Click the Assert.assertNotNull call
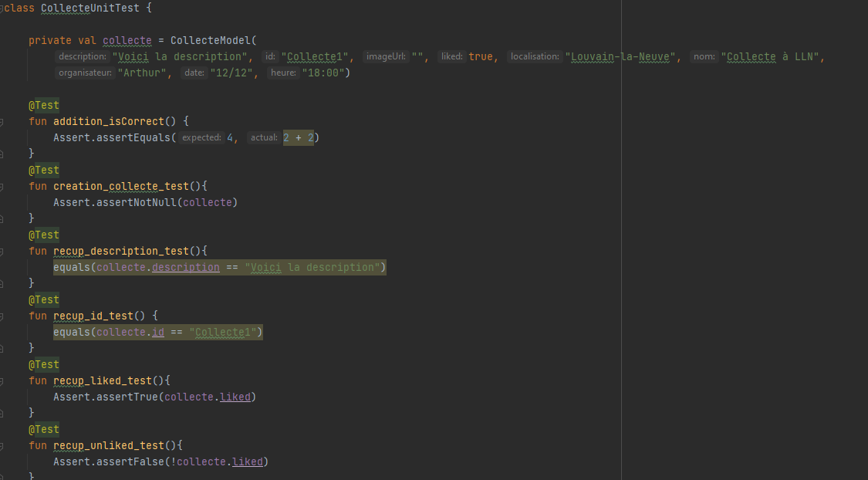The width and height of the screenshot is (868, 480). [115, 202]
